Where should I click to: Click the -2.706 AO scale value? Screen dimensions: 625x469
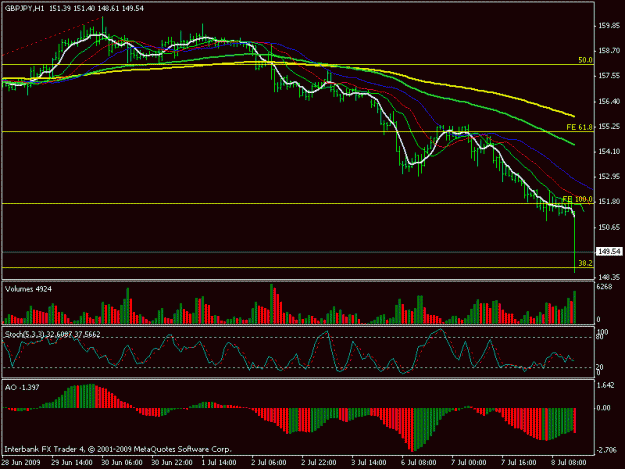(x=606, y=450)
